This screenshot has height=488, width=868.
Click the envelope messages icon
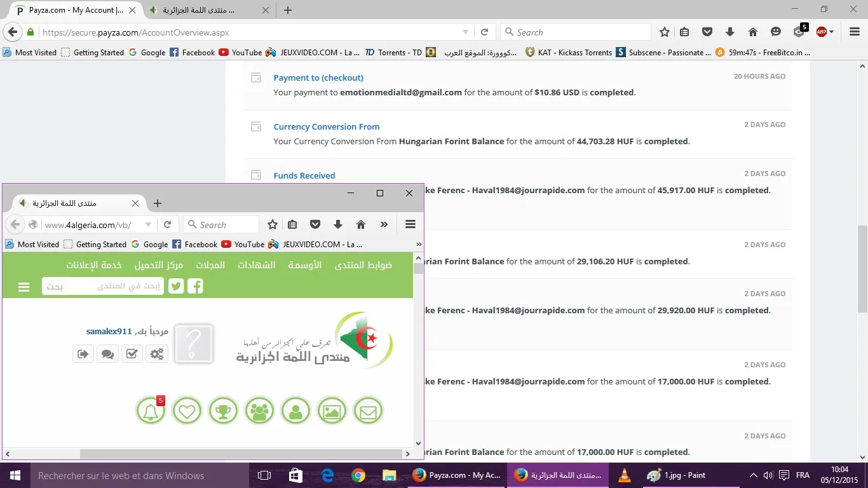tap(369, 411)
